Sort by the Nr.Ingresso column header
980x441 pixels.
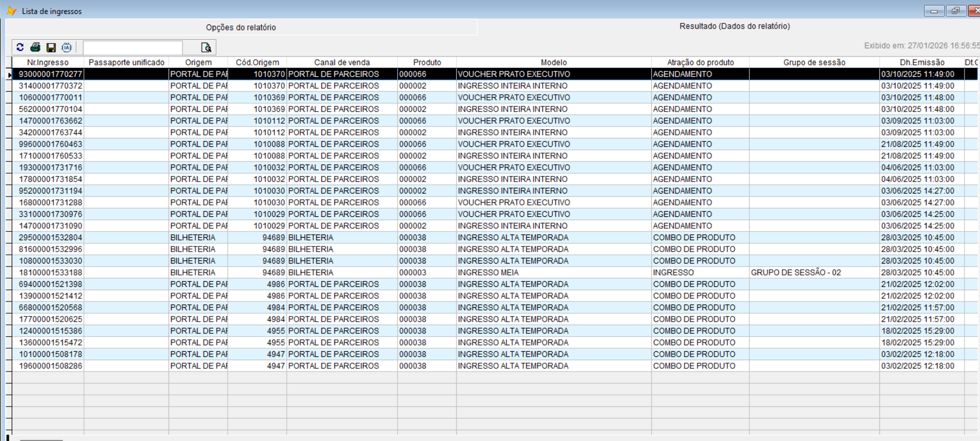[48, 62]
